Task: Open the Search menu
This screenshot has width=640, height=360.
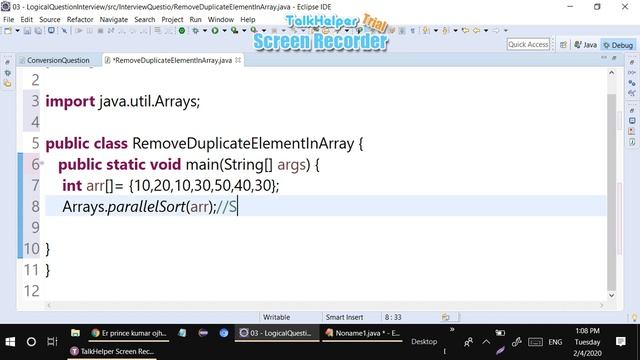Action: point(145,20)
